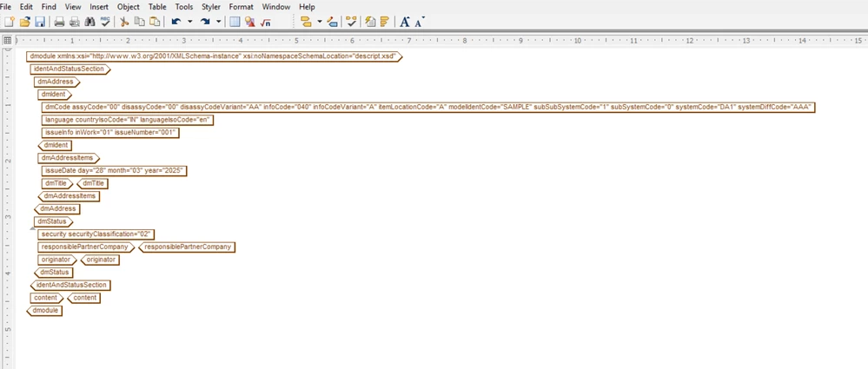Screen dimensions: 868x369
Task: Select the dmTitle closing tag
Action: click(x=92, y=184)
